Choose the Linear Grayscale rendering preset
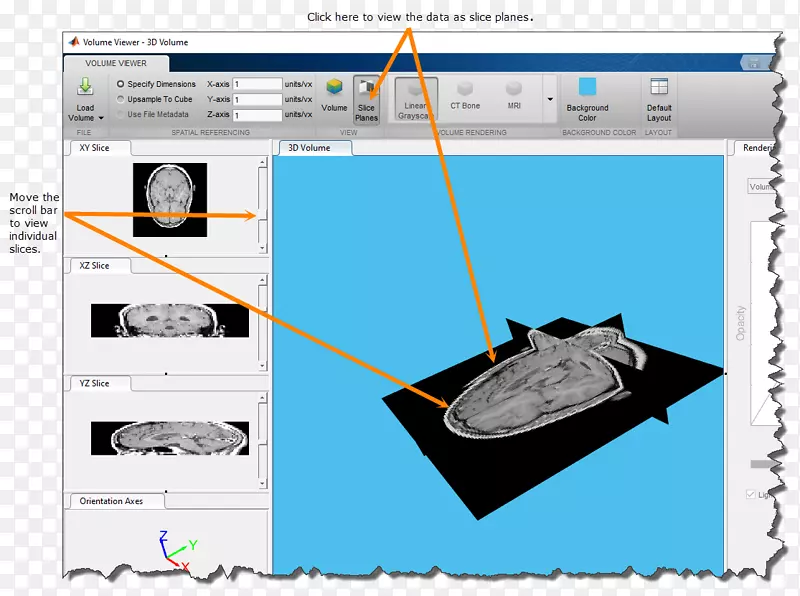The image size is (800, 596). [x=415, y=97]
